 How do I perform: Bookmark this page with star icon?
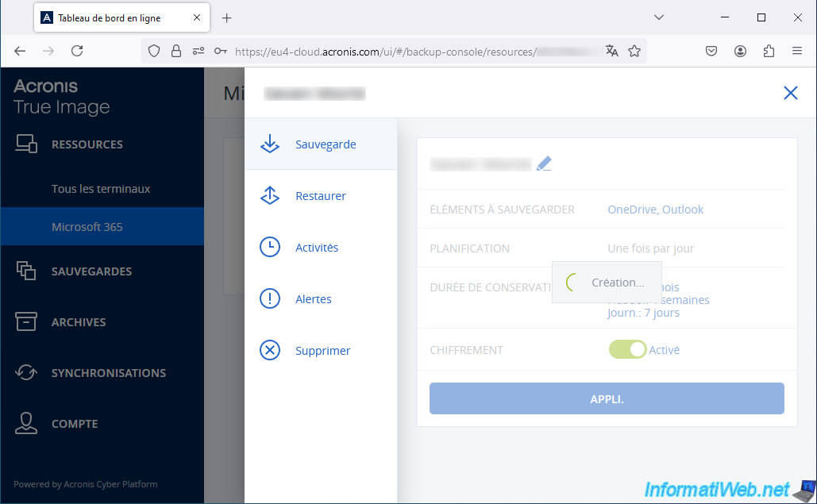pos(634,51)
